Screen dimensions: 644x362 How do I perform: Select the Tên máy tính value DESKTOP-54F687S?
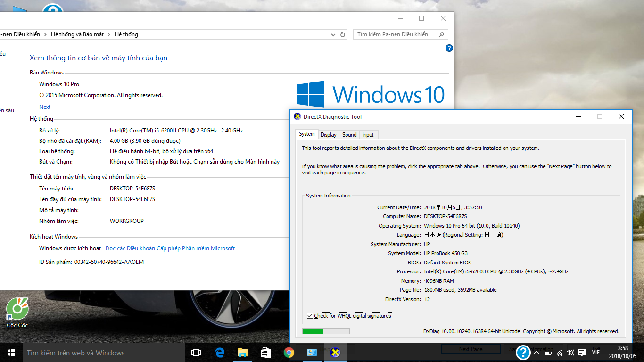tap(132, 189)
